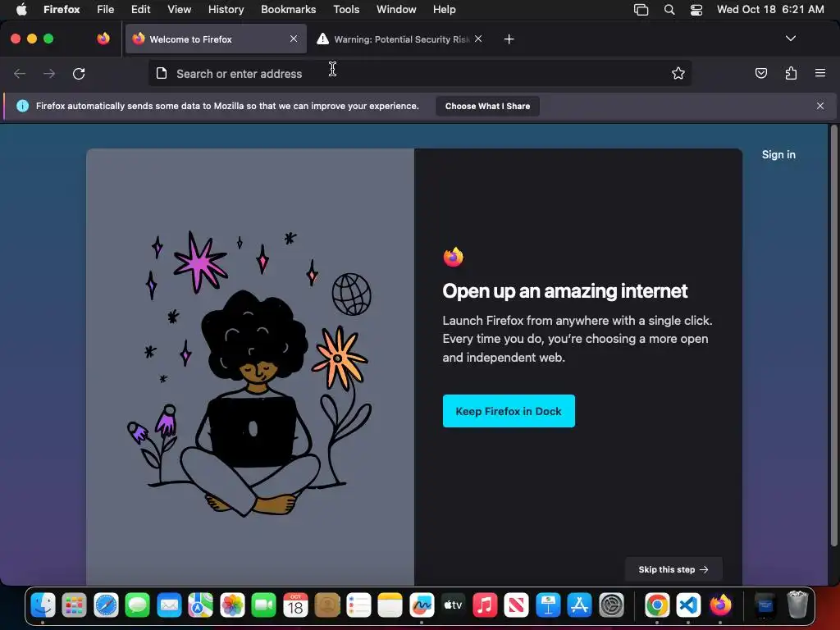
Task: Open Visual Studio Code from the Dock
Action: pyautogui.click(x=688, y=605)
